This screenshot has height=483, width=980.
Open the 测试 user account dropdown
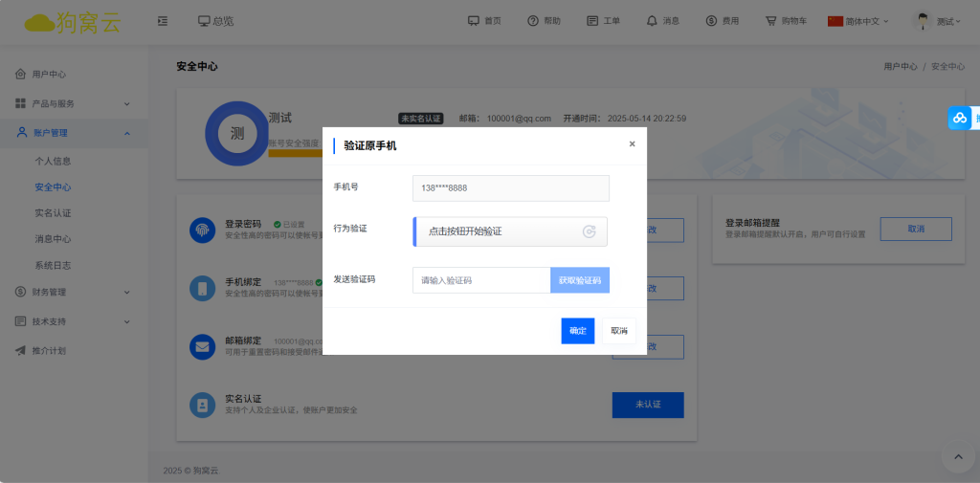[948, 21]
